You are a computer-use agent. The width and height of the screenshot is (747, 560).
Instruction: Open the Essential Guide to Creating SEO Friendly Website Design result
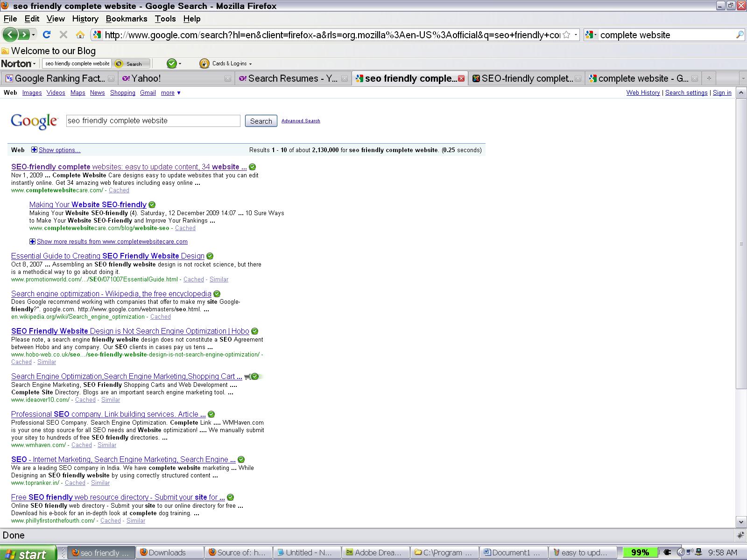point(108,256)
